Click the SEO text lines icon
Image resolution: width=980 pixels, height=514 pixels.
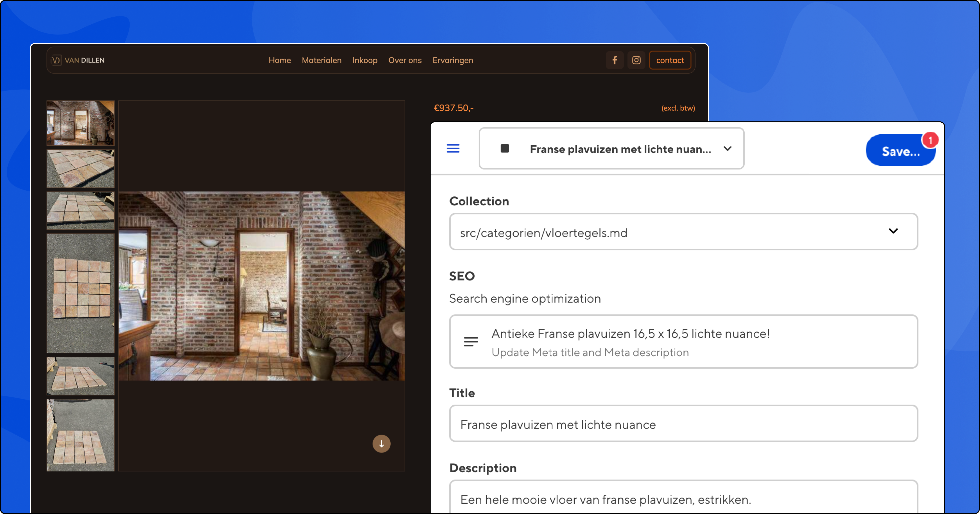click(471, 342)
